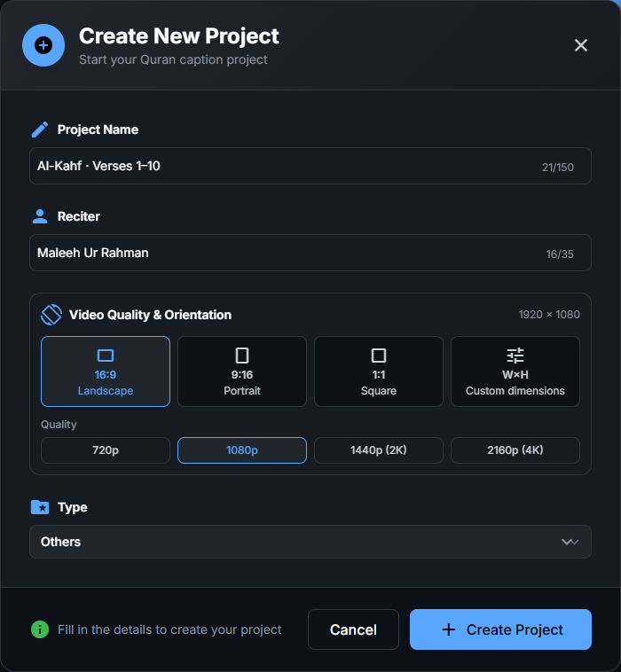This screenshot has height=672, width=621.
Task: Click the blue plus icon beside Create New Project
Action: [43, 45]
